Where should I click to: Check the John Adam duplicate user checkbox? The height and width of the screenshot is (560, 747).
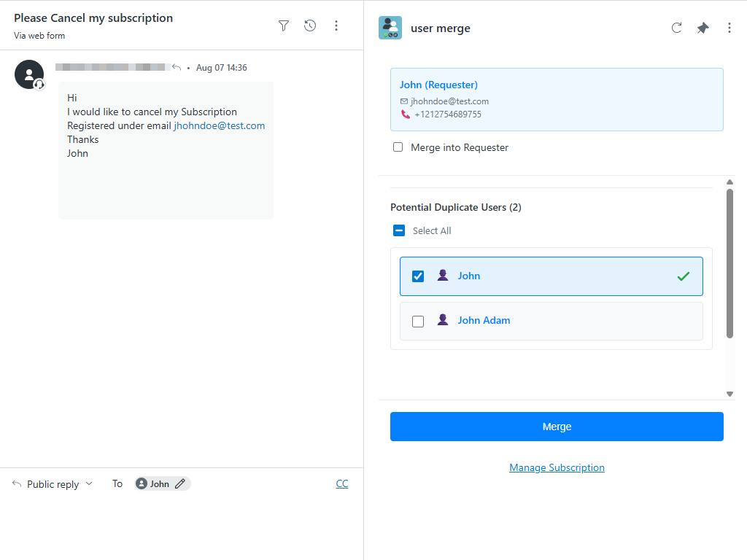418,319
